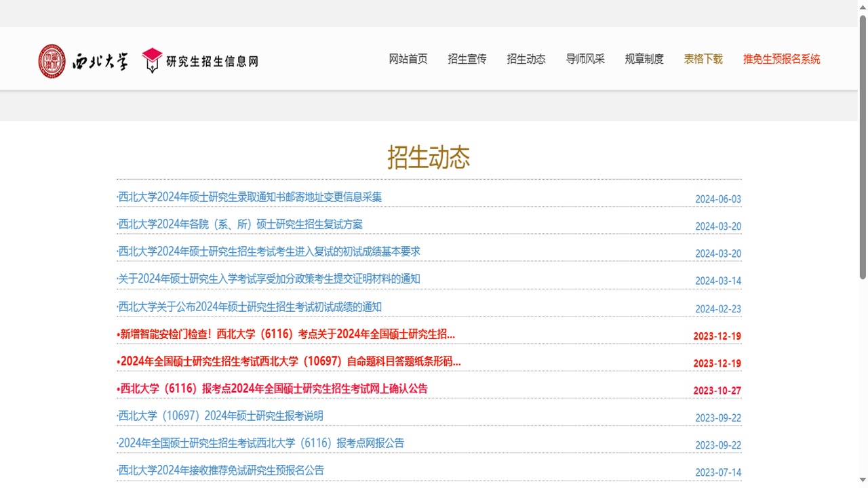Open the red 新增智能安检门检查 announcement
868x488 pixels.
point(287,334)
